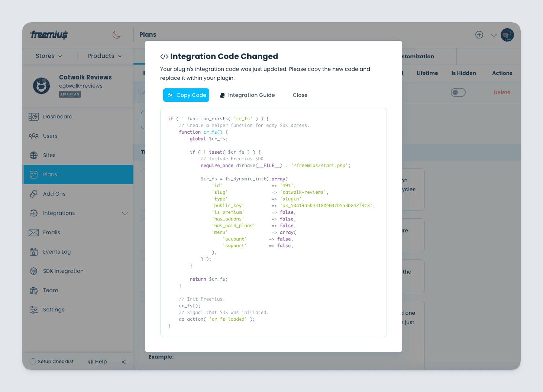Go to SDK Integration page
Image resolution: width=543 pixels, height=392 pixels.
[x=78, y=271]
